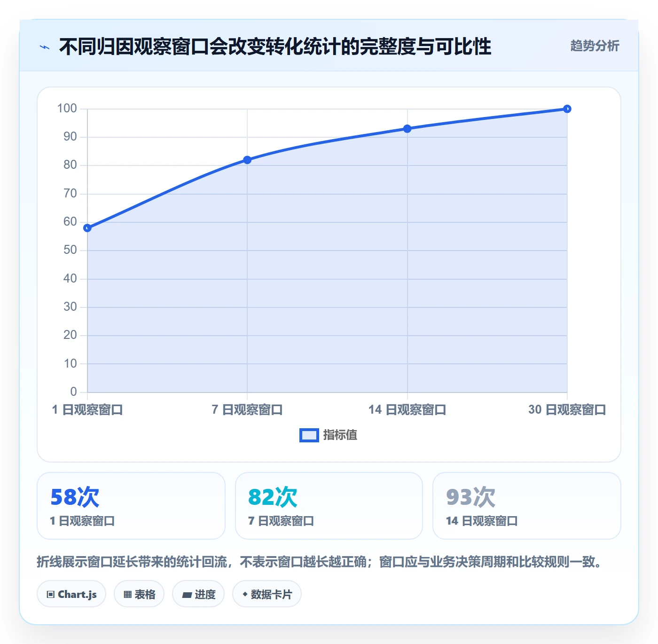Click the y-axis value 0
Image resolution: width=658 pixels, height=644 pixels.
click(x=73, y=392)
